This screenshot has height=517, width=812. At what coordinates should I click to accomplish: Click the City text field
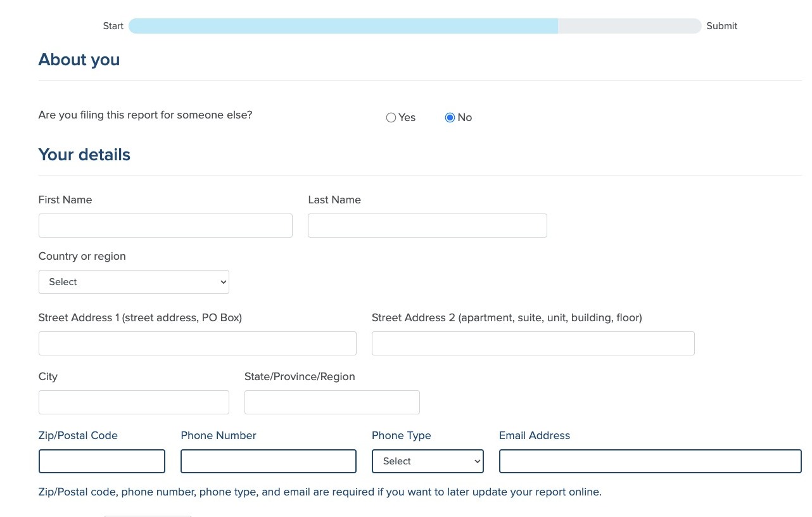tap(134, 402)
